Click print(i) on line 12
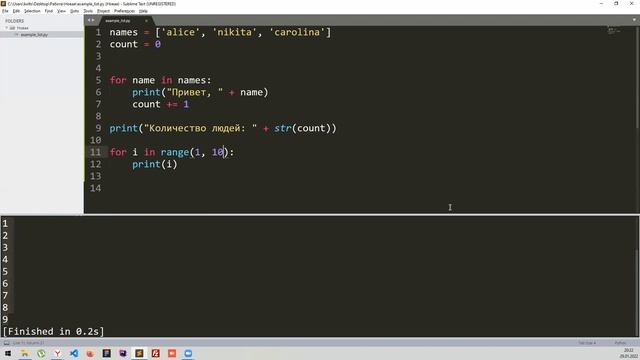This screenshot has width=640, height=360. 155,164
